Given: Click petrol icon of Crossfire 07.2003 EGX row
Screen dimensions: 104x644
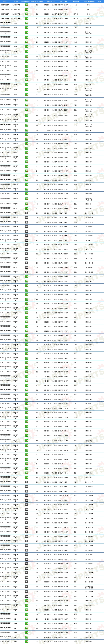Looking at the screenshot, I should click(x=27, y=5).
